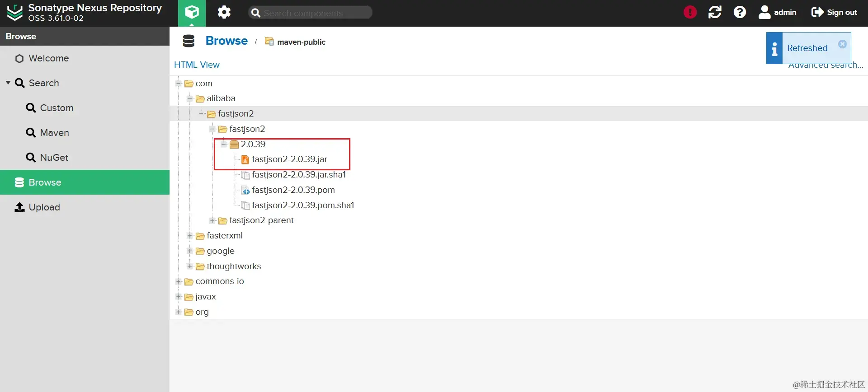Focus the Search components field
The width and height of the screenshot is (868, 392).
coord(310,13)
